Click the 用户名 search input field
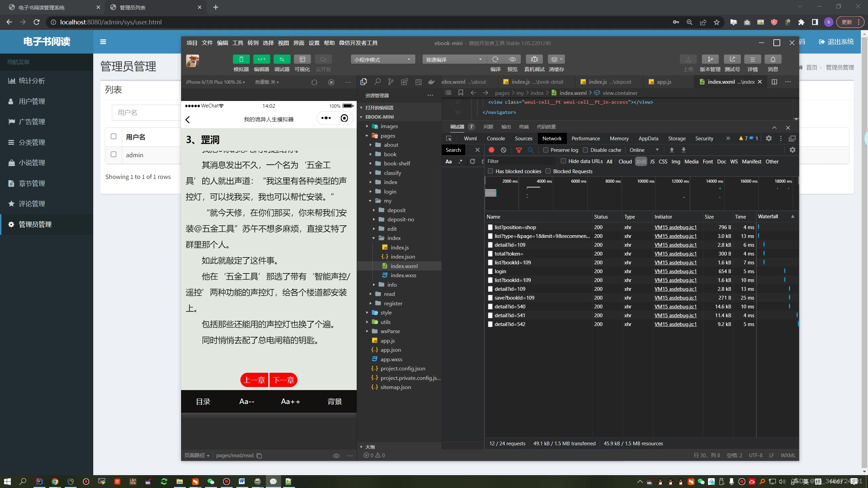This screenshot has width=868, height=488. click(x=146, y=113)
